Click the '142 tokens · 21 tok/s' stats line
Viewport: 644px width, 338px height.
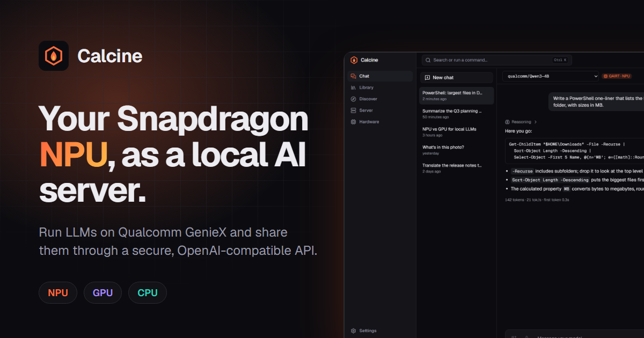click(537, 200)
